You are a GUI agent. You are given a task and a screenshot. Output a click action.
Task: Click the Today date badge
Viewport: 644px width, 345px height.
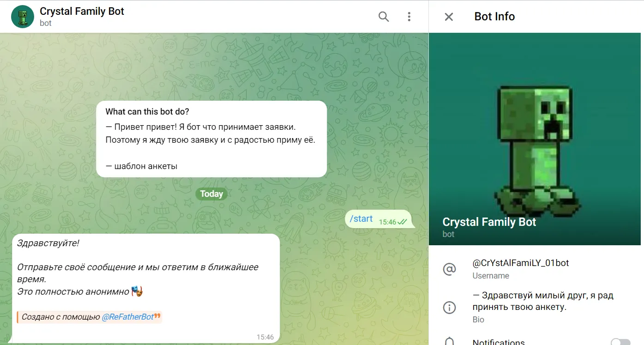coord(211,194)
